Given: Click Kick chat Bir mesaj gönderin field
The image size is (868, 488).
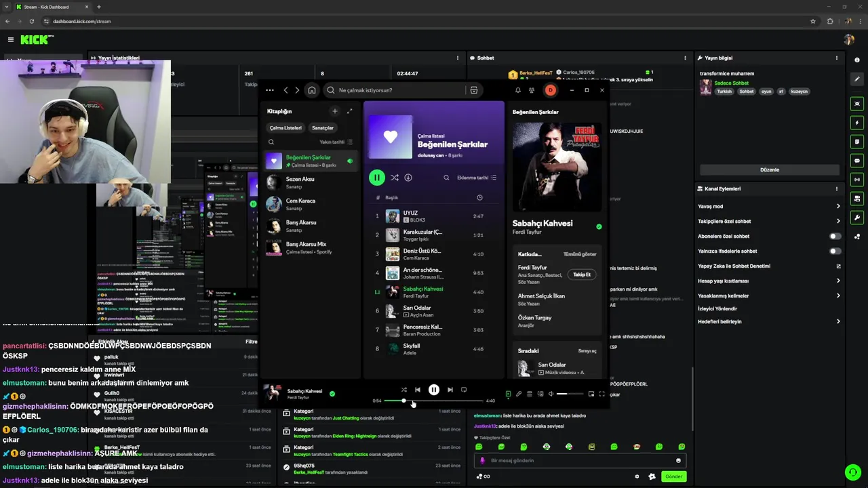Looking at the screenshot, I should tap(580, 461).
